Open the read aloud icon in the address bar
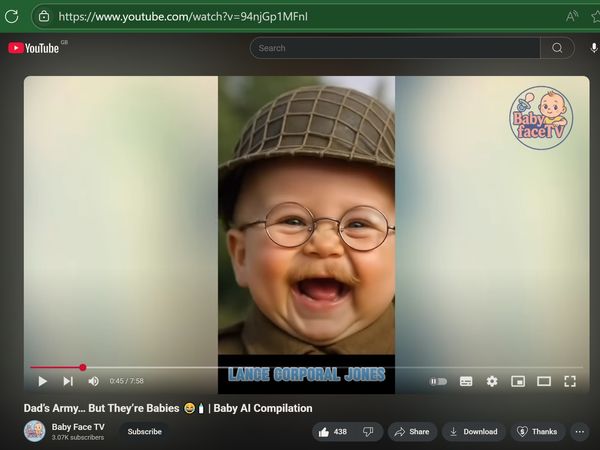Image resolution: width=600 pixels, height=450 pixels. (572, 16)
